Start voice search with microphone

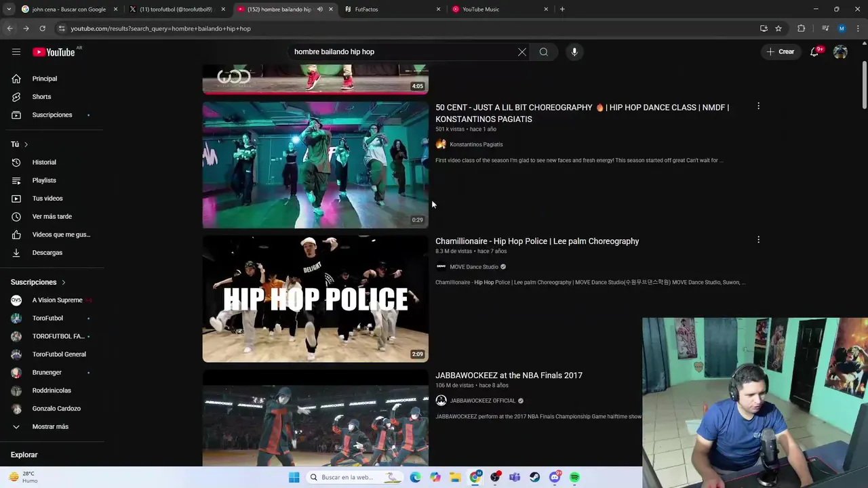(x=574, y=52)
